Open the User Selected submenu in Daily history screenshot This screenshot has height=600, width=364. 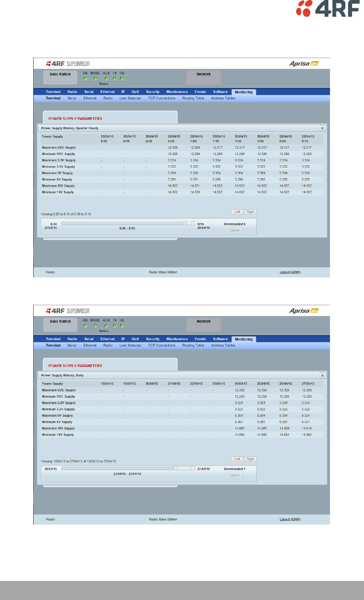pos(130,345)
